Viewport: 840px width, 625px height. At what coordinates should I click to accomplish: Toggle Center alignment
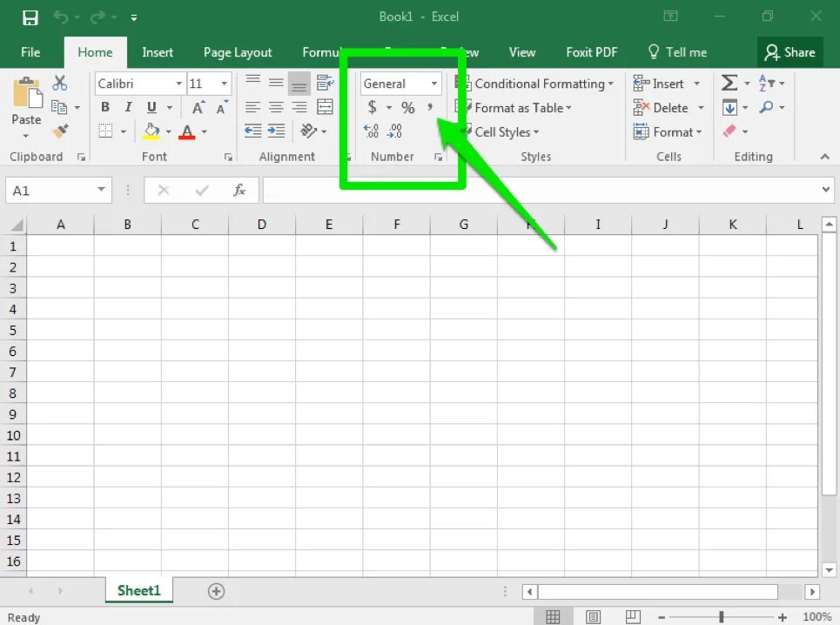pos(276,107)
